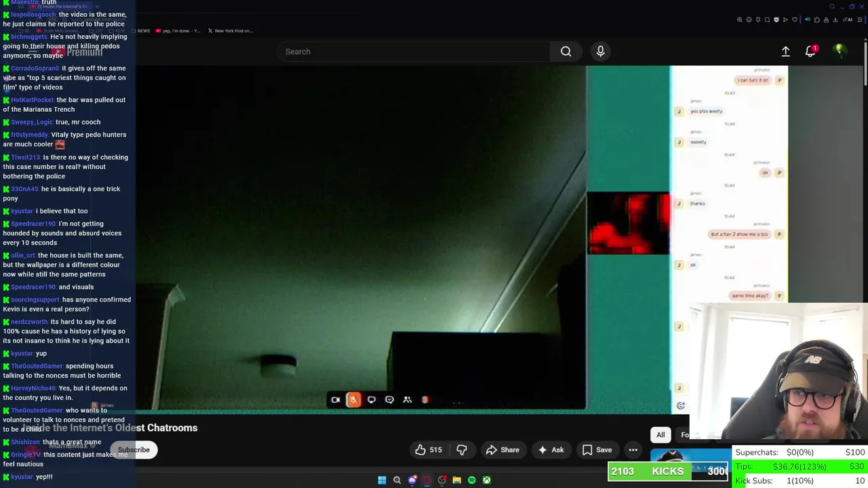The image size is (868, 488).
Task: Click the green Tips progress bar
Action: coord(800,466)
